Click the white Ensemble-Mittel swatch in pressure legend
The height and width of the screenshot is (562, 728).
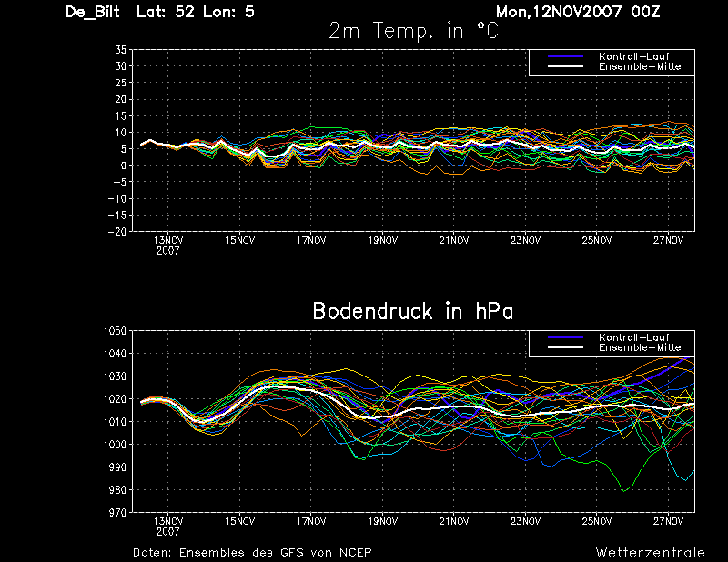[565, 347]
